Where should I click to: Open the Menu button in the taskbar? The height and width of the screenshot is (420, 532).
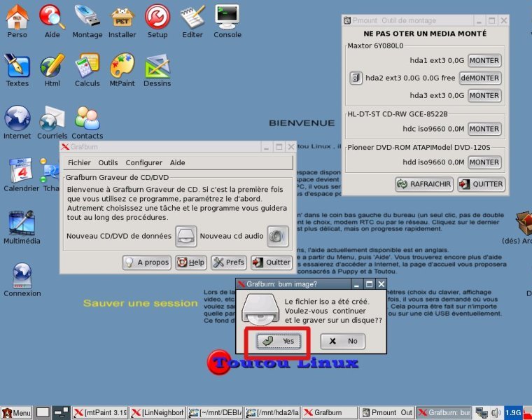tap(16, 413)
